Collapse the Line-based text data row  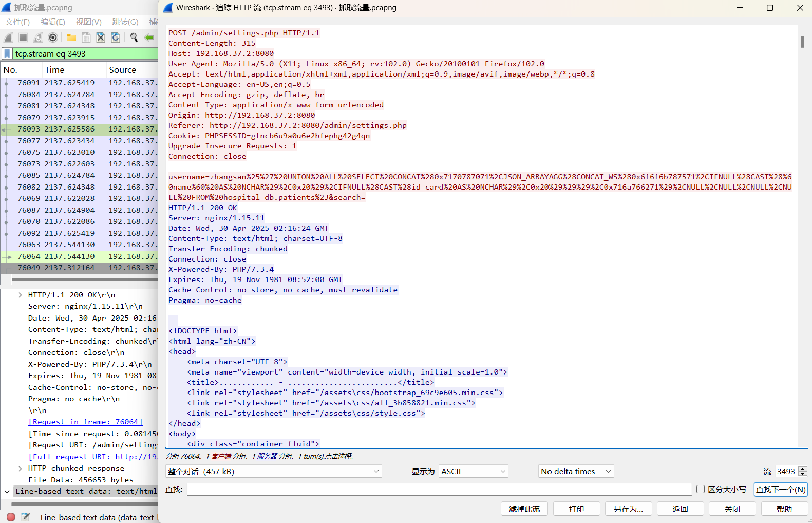coord(7,492)
